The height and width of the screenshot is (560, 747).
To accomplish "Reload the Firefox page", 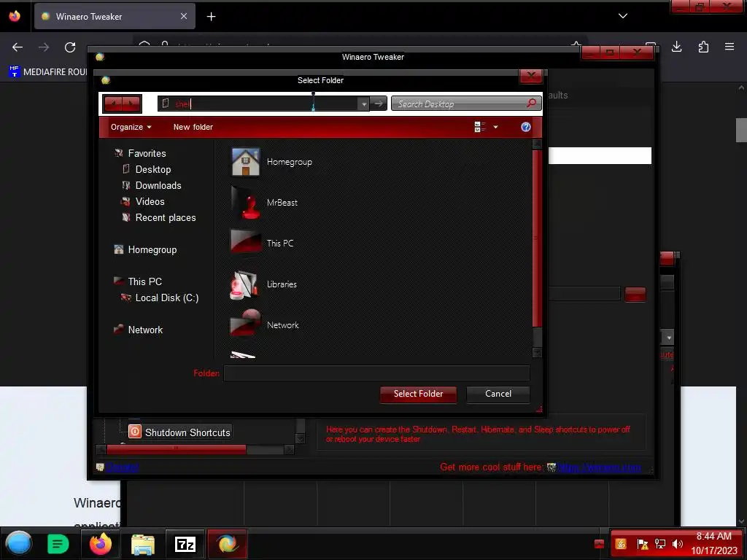I will [x=70, y=47].
